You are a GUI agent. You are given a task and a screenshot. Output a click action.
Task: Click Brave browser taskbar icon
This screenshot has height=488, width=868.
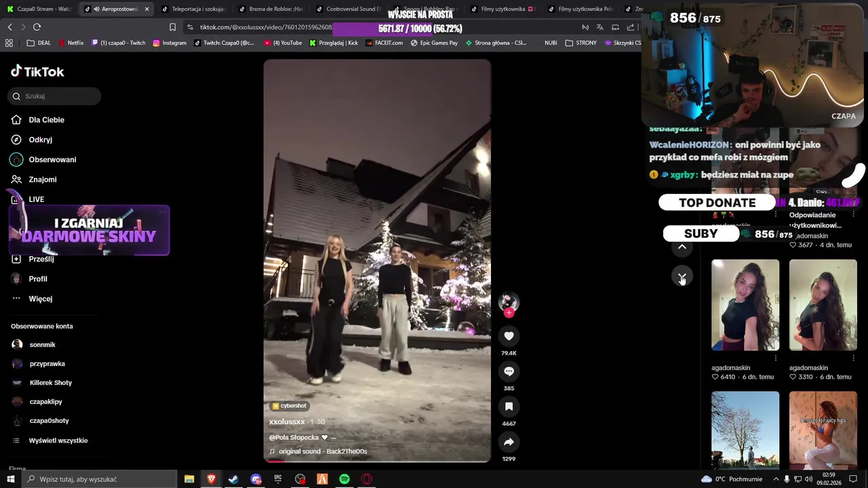tap(212, 479)
